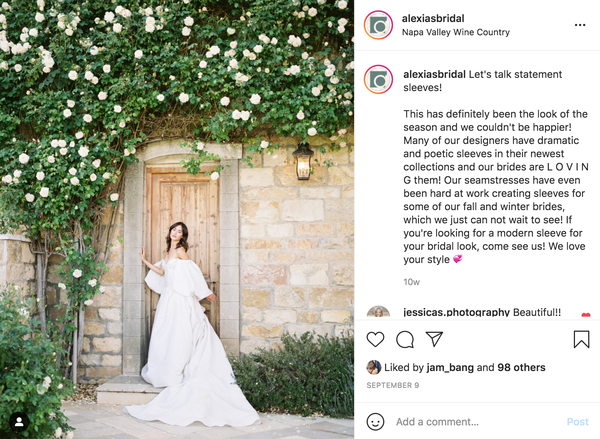Screen dimensions: 600x439
Task: Open the comment speech bubble icon
Action: 405,339
